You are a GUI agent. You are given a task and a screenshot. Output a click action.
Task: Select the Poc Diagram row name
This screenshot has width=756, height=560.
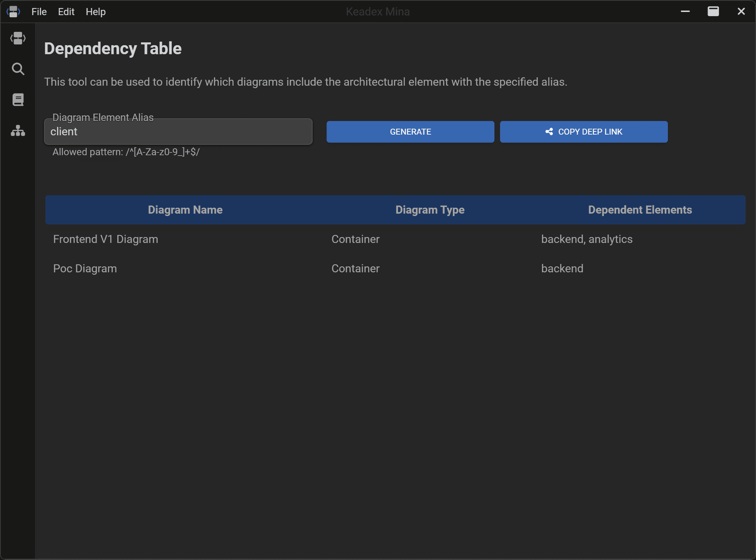point(85,268)
